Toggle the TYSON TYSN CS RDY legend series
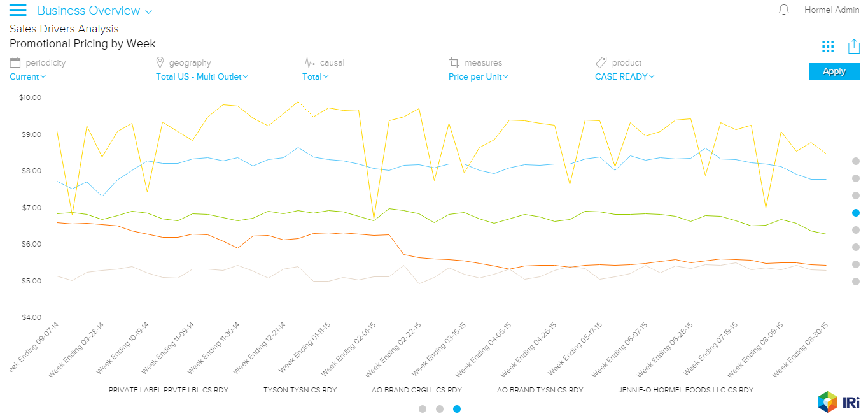This screenshot has width=868, height=416. pos(300,390)
